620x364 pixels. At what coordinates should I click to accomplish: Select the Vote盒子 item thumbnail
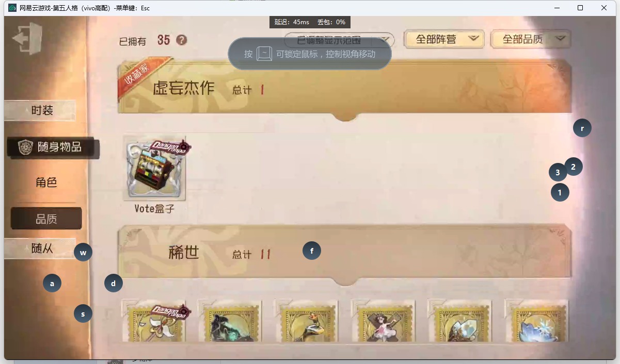pyautogui.click(x=155, y=169)
